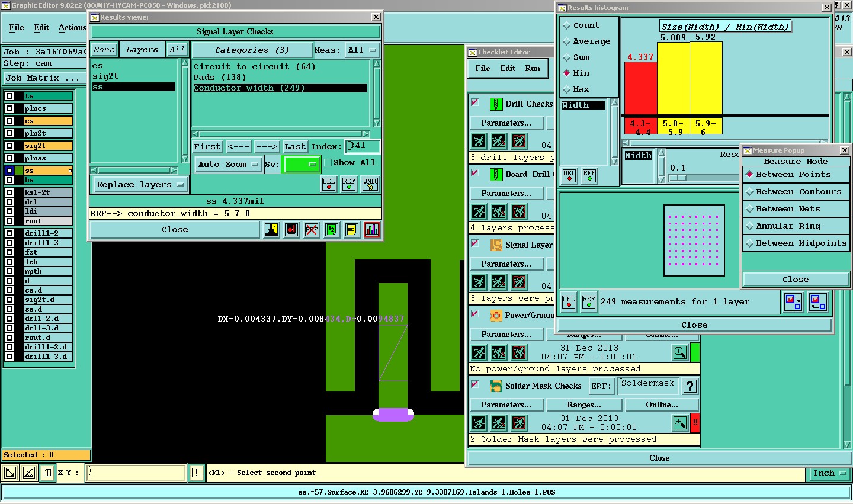Open the Replace layers dropdown
853x504 pixels.
pos(140,185)
